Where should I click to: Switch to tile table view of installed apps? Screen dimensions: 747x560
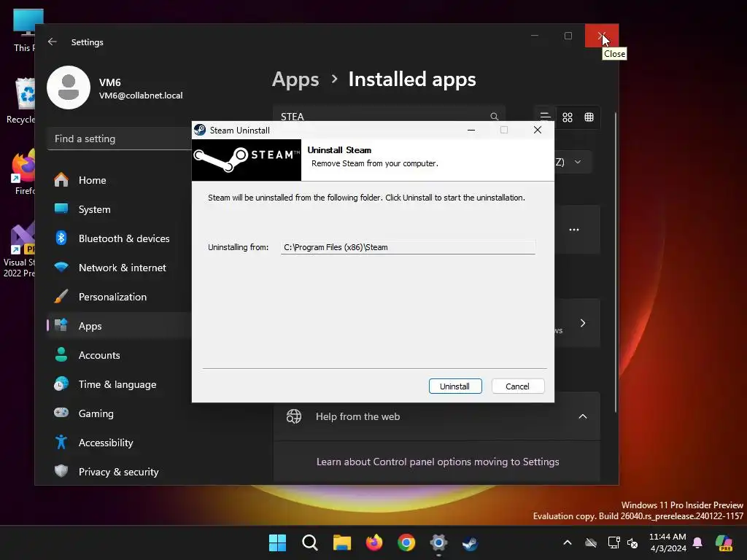pyautogui.click(x=589, y=117)
